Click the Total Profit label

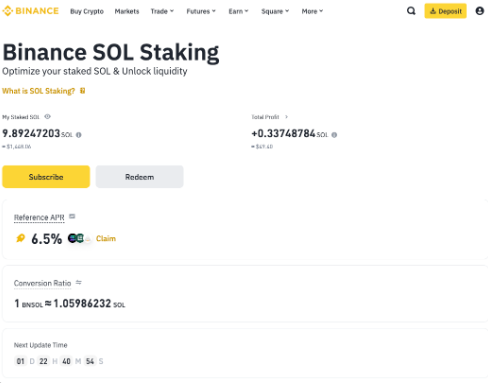coord(265,117)
